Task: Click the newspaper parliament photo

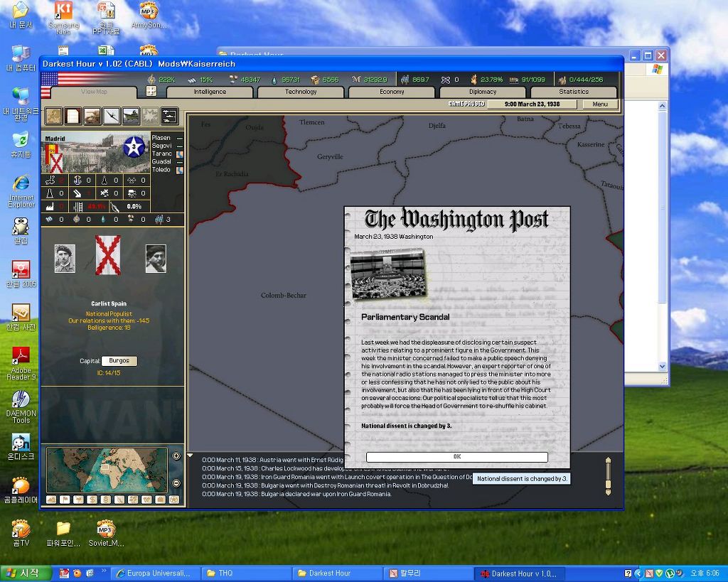Action: 387,274
